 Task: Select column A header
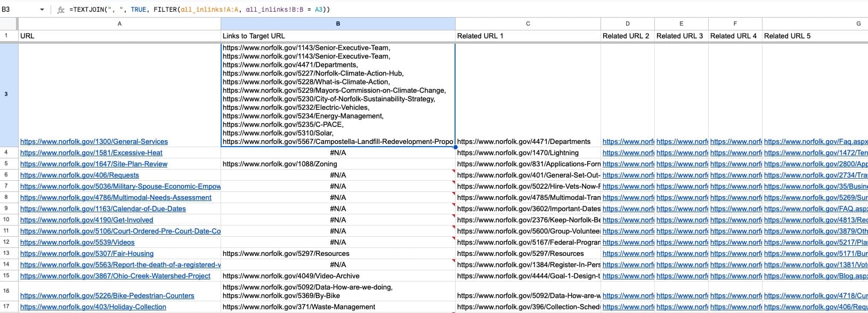[x=119, y=23]
